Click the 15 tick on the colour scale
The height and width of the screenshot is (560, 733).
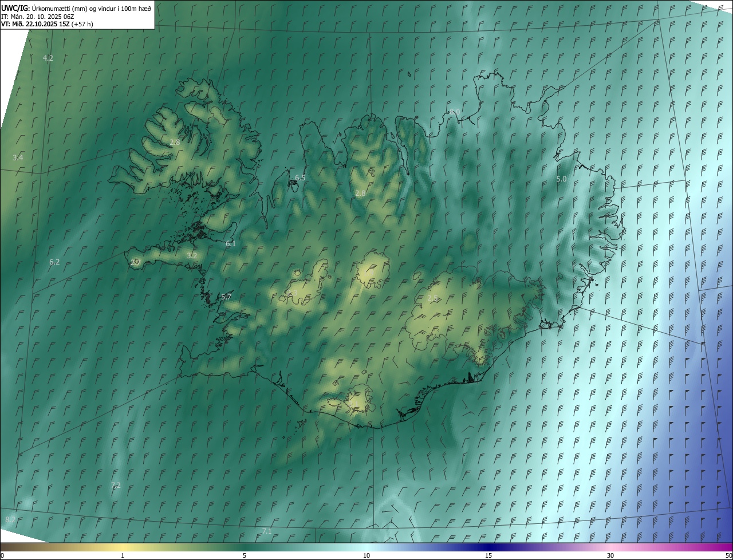[488, 555]
